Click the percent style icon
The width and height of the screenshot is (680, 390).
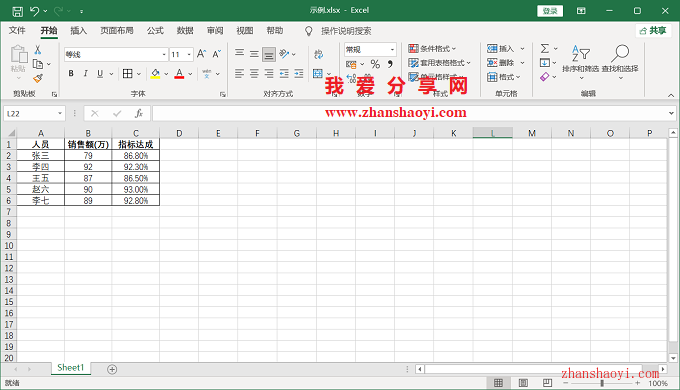(x=375, y=64)
